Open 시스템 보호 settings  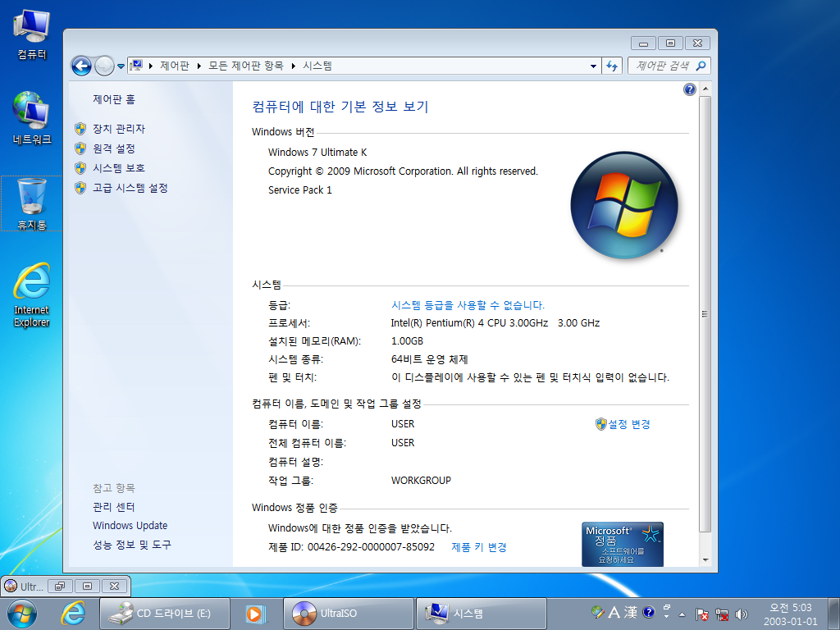click(119, 168)
